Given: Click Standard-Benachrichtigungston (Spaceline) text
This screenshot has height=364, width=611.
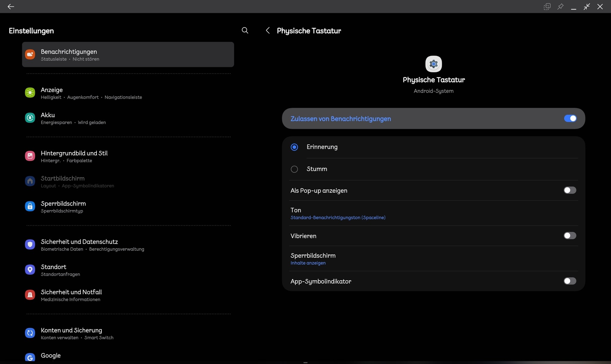Looking at the screenshot, I should [338, 217].
